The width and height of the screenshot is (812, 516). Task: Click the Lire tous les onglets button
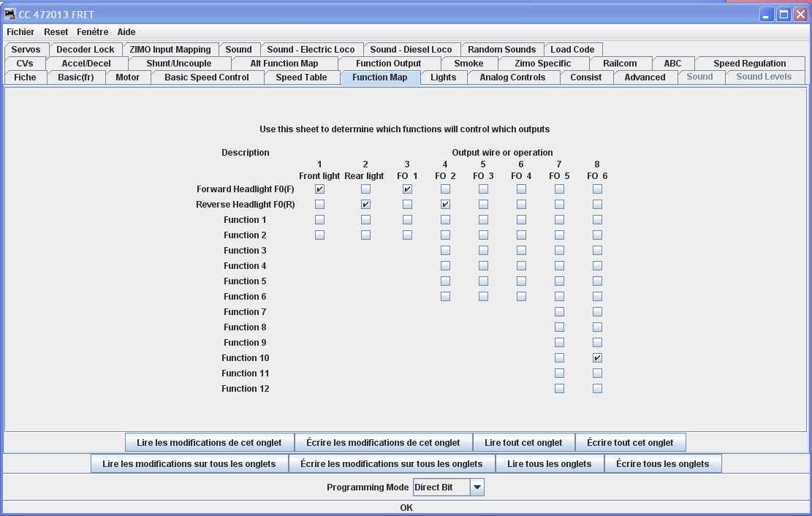[550, 463]
